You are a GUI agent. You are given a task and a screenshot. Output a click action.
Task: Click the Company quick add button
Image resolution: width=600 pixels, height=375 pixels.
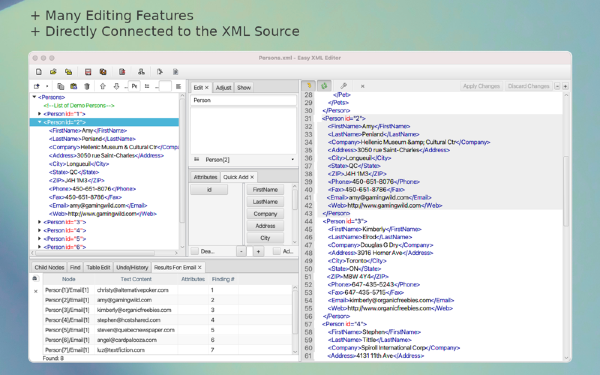tap(265, 214)
